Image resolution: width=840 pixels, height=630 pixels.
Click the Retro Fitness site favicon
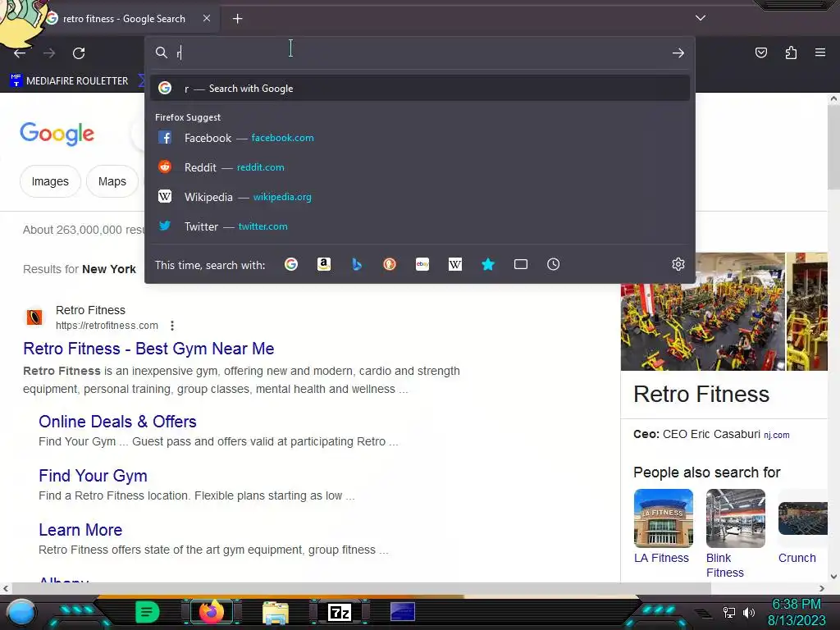click(34, 317)
